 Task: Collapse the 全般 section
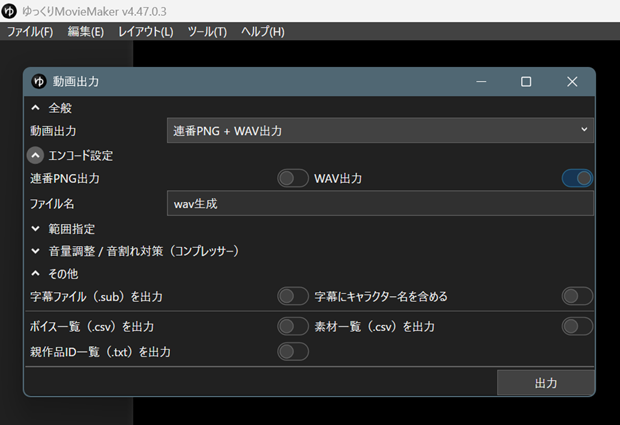coord(36,107)
